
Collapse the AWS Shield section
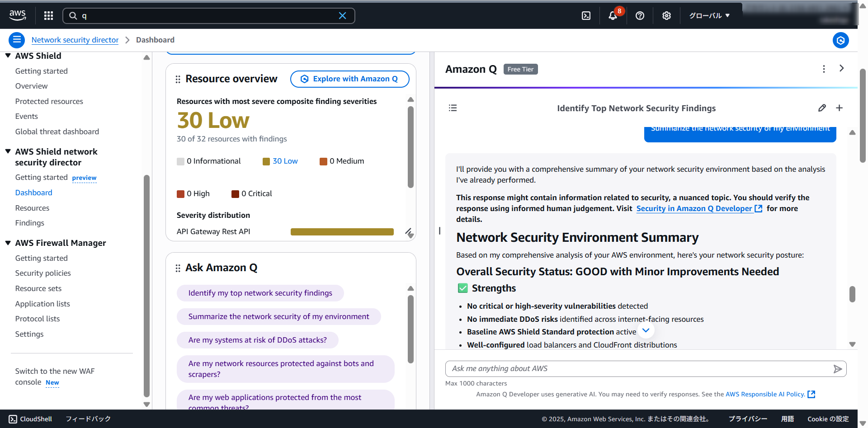pyautogui.click(x=8, y=56)
